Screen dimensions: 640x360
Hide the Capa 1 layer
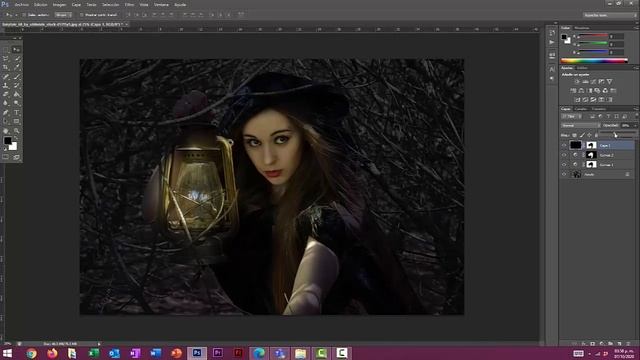point(564,145)
